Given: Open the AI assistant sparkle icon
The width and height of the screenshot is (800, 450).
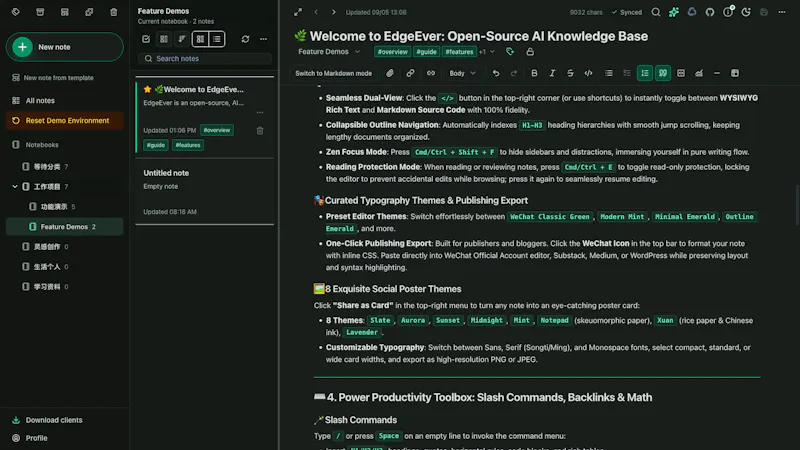Looking at the screenshot, I should pos(674,12).
